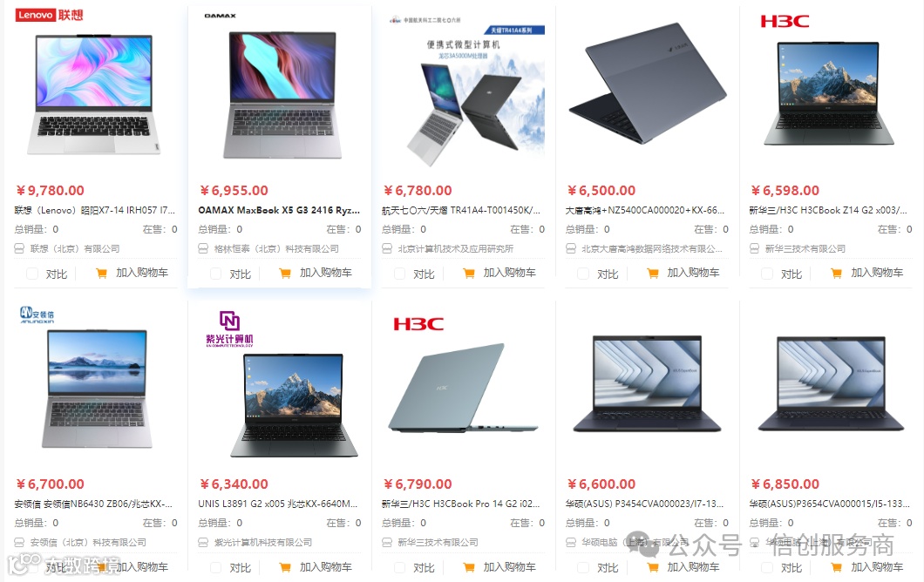Tick the 对比 checkbox for ASUS P3454CVA
Screen dimensions: 924x582
[x=583, y=568]
